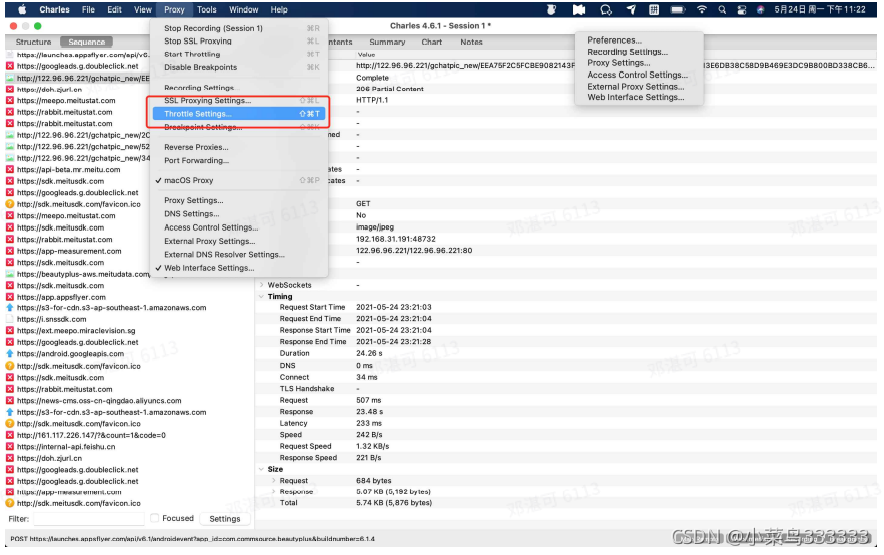Open the View menu
This screenshot has width=884, height=555.
143,10
